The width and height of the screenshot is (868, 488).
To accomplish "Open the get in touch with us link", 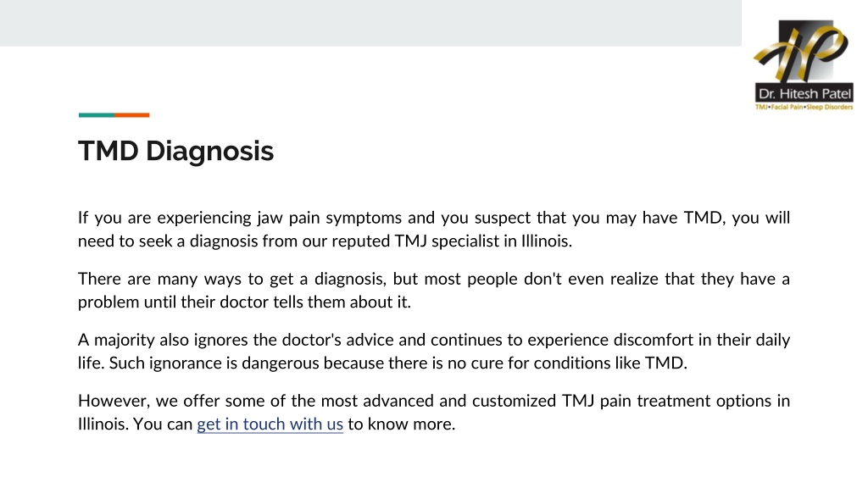I will [x=270, y=424].
